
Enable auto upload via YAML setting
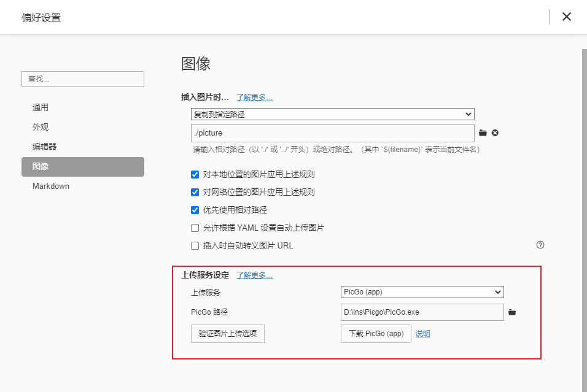point(195,228)
